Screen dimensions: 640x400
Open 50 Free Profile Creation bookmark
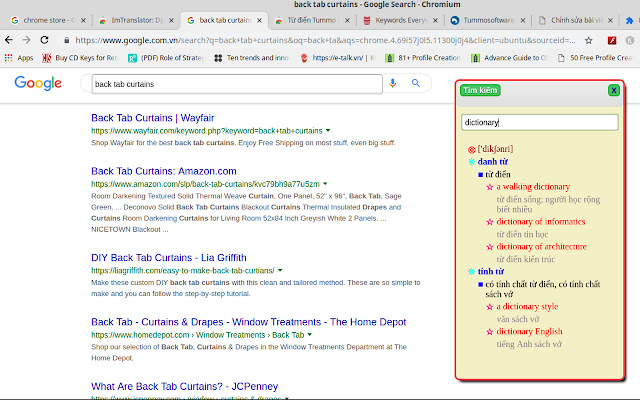pos(595,58)
